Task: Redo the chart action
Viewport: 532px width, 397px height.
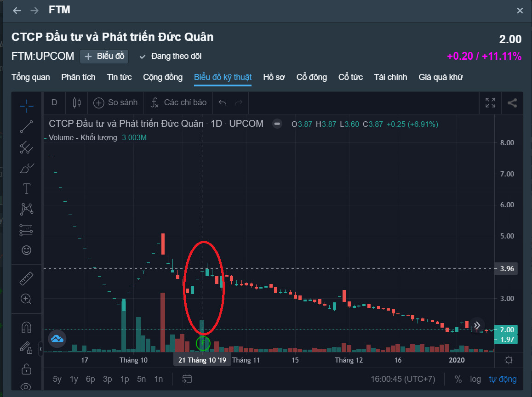Action: [x=239, y=102]
